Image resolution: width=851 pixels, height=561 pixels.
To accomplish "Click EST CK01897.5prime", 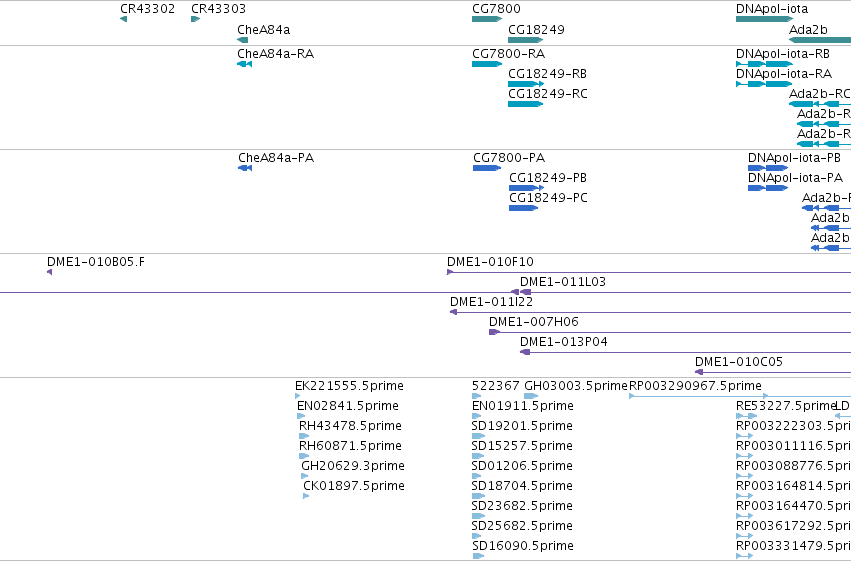I will coord(354,486).
